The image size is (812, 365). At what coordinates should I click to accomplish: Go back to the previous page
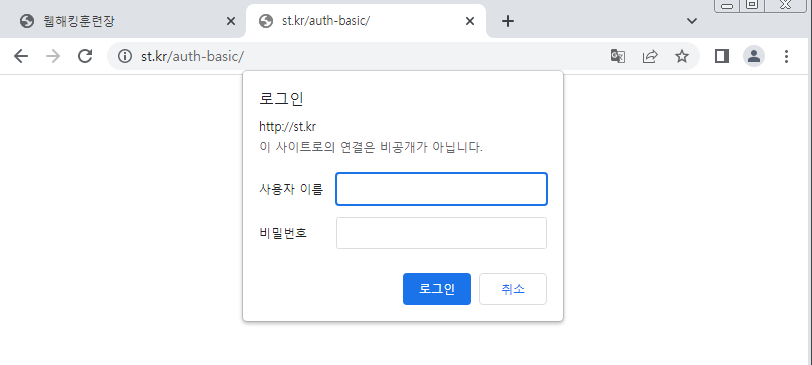[21, 56]
